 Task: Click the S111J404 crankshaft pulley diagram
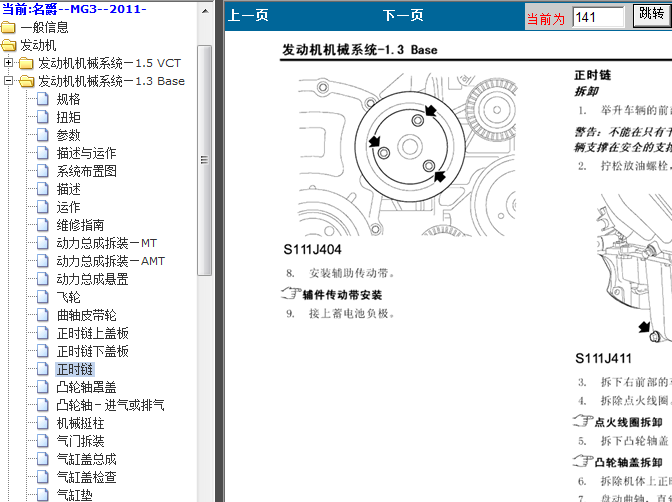click(x=406, y=154)
